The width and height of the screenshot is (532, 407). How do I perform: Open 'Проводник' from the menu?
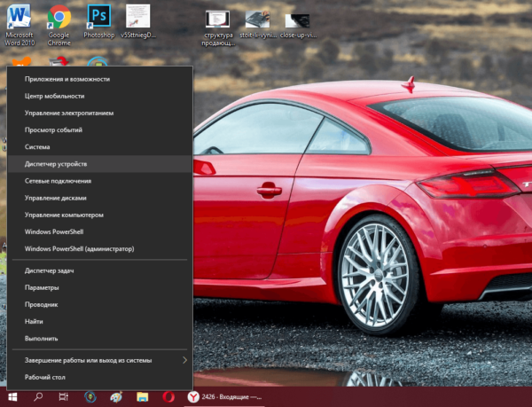pos(100,304)
